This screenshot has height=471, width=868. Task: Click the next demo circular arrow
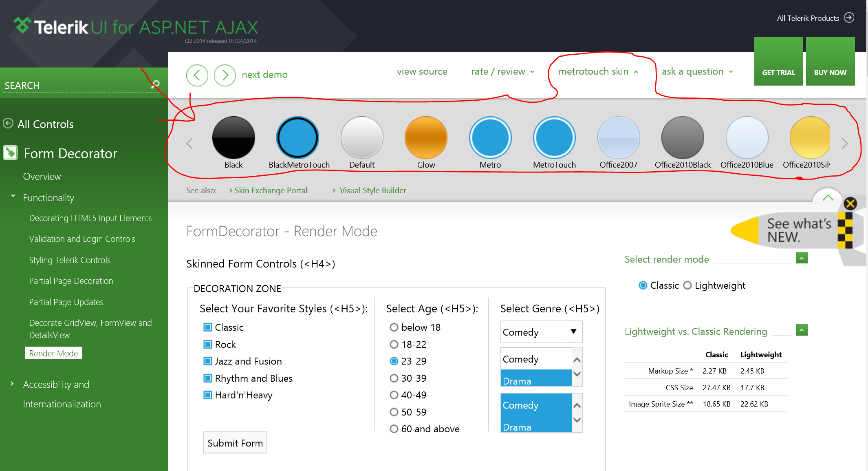[x=225, y=75]
